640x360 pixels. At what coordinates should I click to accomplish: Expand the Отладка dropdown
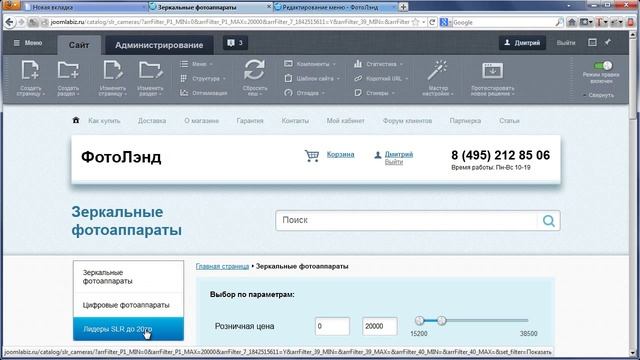pos(305,93)
